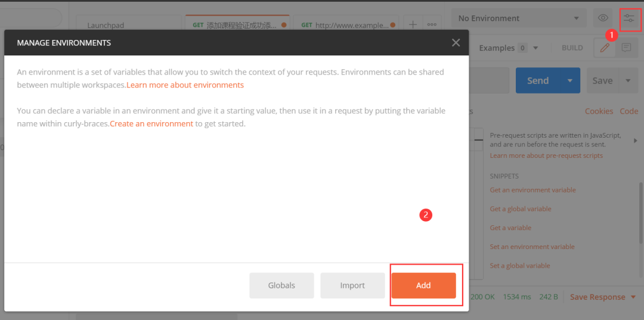
Task: Collapse the snippets side panel arrow
Action: (x=636, y=140)
